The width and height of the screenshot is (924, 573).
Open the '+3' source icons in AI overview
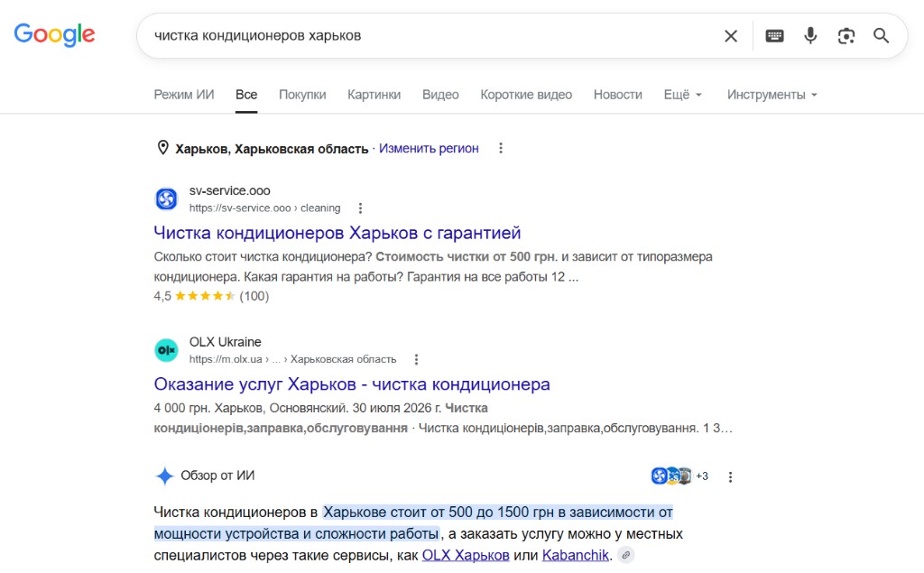point(680,476)
